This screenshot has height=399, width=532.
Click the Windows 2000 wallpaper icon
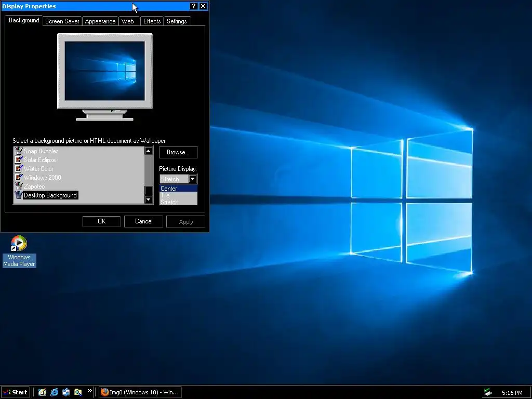(x=18, y=177)
